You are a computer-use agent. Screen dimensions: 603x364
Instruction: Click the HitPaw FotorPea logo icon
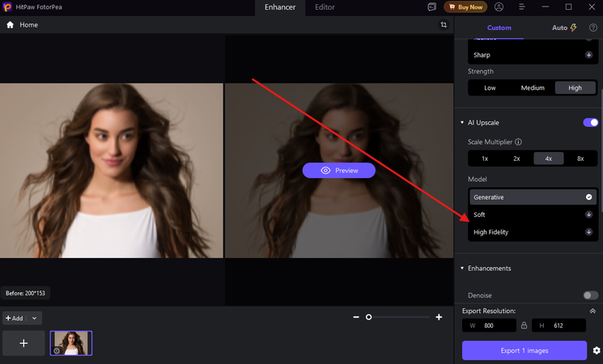(7, 7)
